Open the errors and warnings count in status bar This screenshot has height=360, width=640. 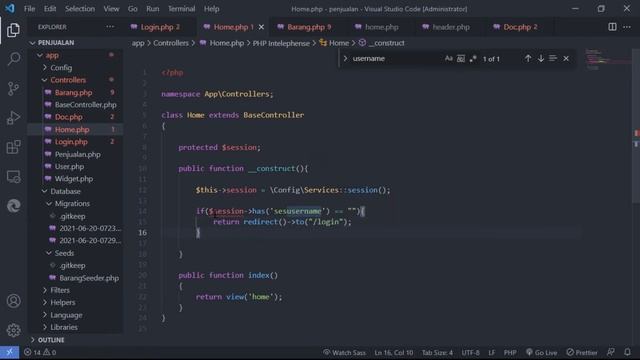(x=40, y=352)
